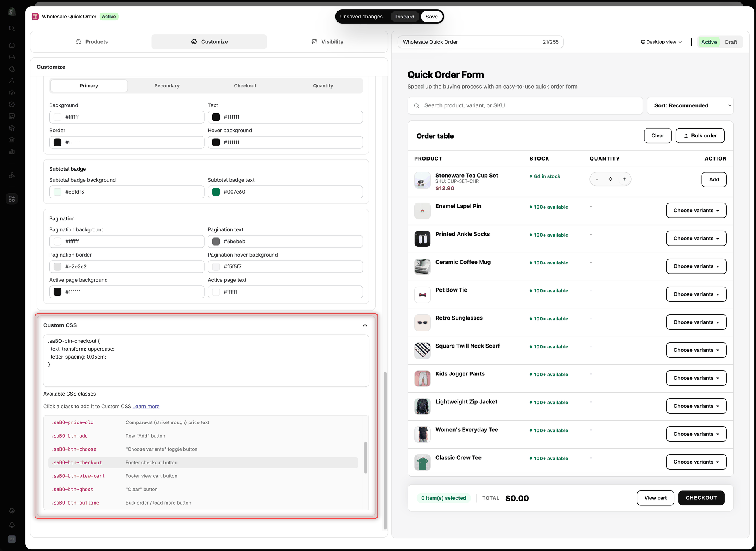Click the sidebar search magnifier icon
Screen dimensions: 756x551
point(12,28)
